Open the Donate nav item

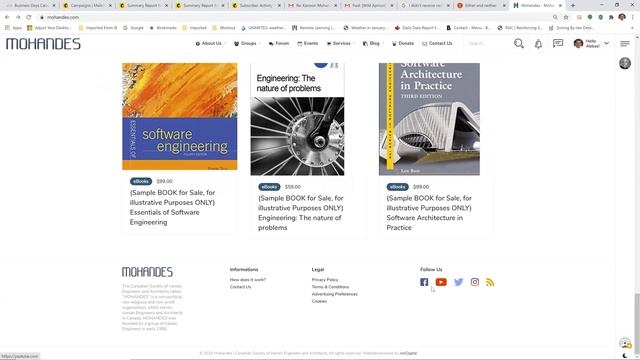[x=403, y=43]
